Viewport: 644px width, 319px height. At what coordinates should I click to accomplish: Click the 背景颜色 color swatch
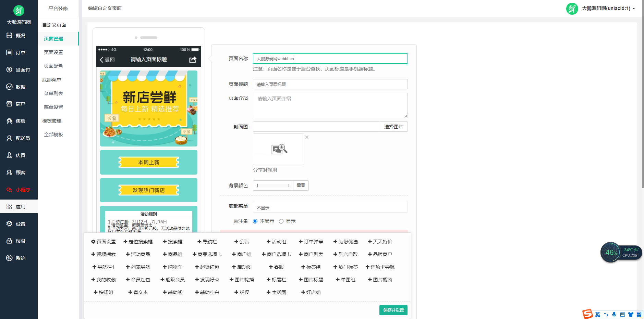tap(273, 185)
